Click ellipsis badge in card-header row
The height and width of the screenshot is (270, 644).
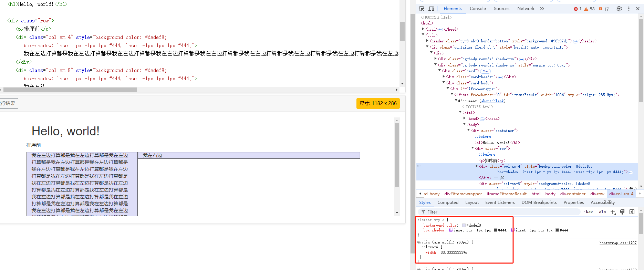tap(501, 77)
